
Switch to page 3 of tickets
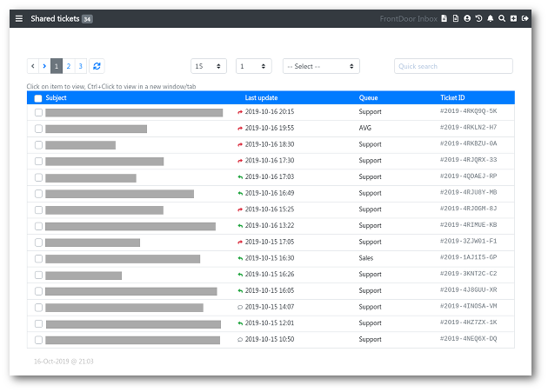[80, 66]
